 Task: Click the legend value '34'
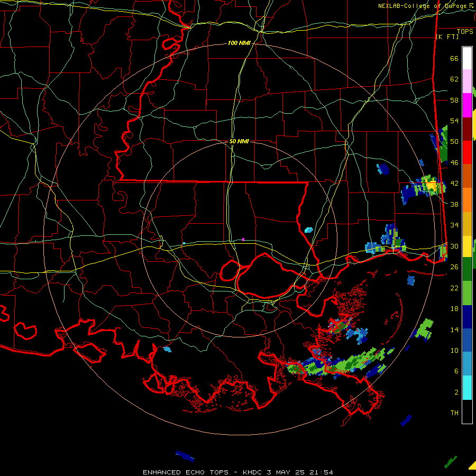454,225
